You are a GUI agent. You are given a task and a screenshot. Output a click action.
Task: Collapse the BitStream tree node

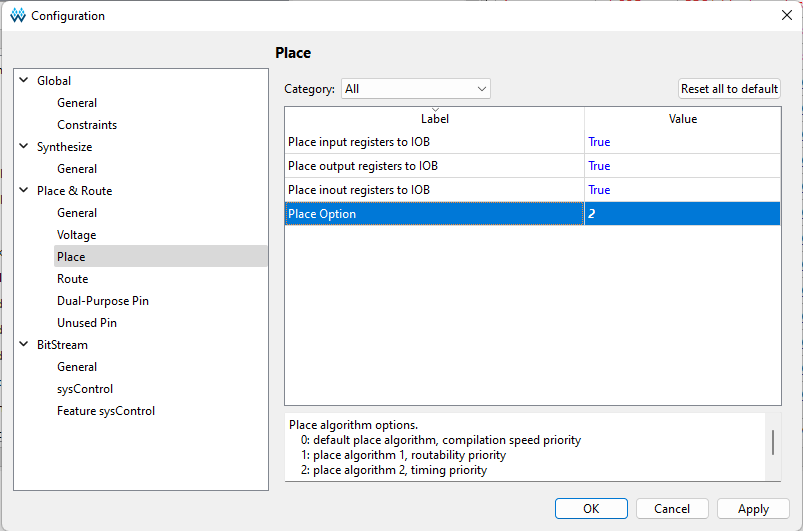pos(24,345)
